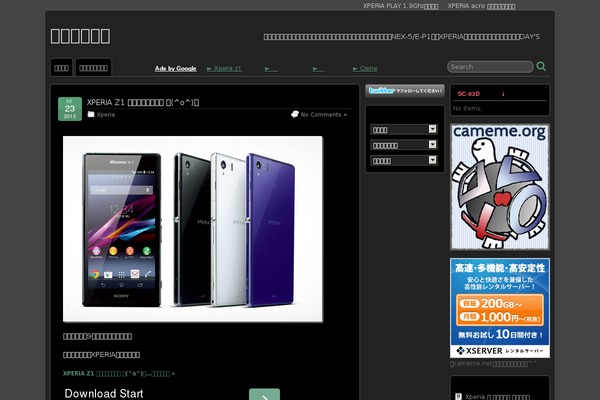Click the Download Start ad text
Screen dimensions: 600x400
point(104,393)
